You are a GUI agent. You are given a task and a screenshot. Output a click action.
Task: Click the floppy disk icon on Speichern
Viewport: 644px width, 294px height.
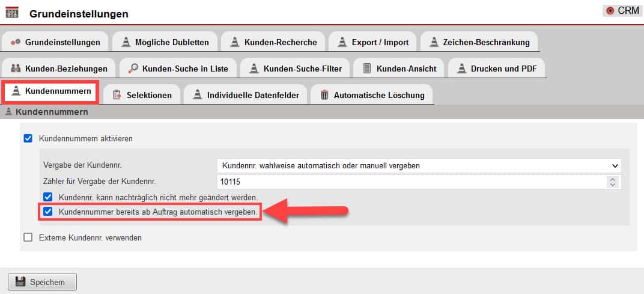[20, 282]
